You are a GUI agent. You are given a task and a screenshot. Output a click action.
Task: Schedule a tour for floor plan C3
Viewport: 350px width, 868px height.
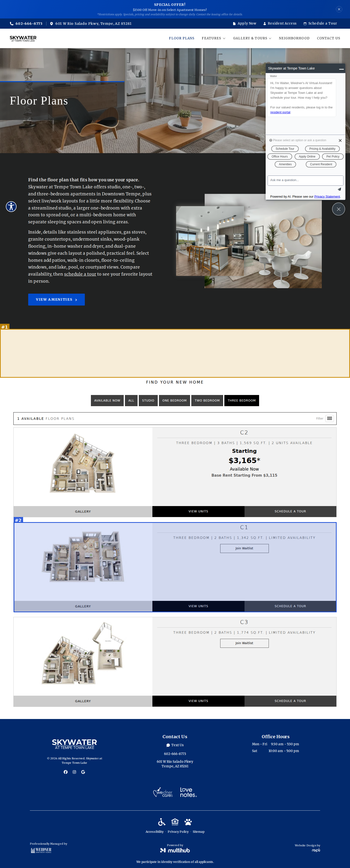(290, 701)
